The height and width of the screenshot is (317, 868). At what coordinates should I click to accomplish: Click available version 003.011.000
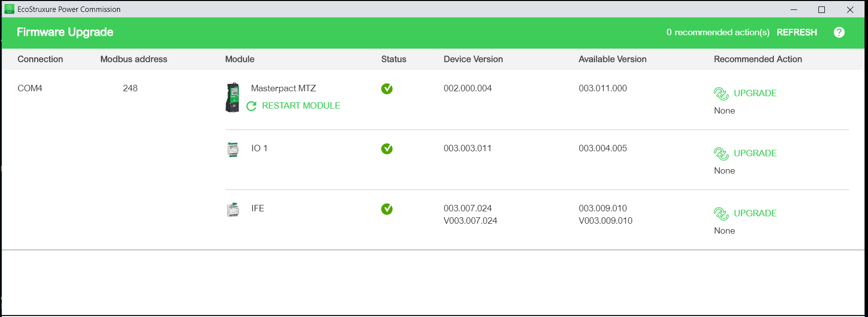click(x=603, y=88)
